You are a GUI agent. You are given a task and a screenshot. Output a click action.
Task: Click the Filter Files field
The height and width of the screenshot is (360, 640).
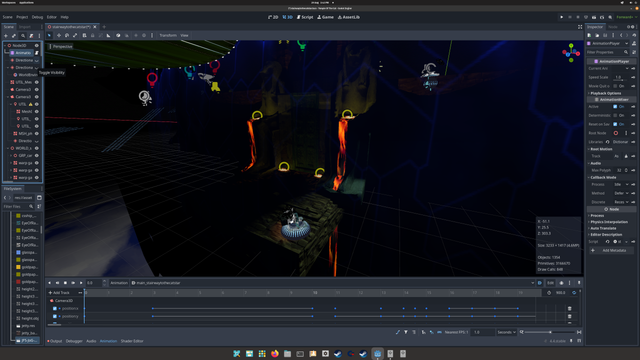tap(18, 207)
